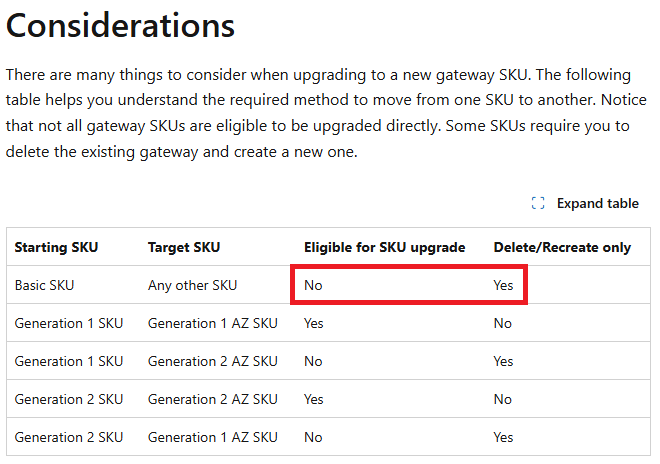The height and width of the screenshot is (464, 660).
Task: Click Delete/Recreate Yes in the last table row
Action: 503,437
